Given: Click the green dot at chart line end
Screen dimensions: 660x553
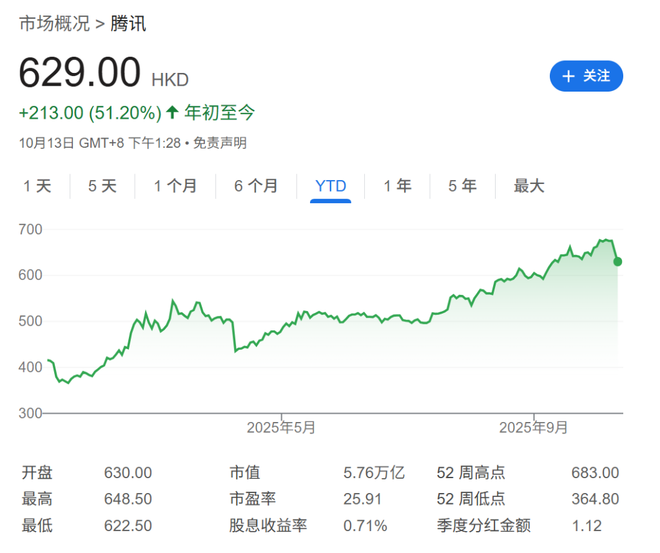Looking at the screenshot, I should 618,262.
